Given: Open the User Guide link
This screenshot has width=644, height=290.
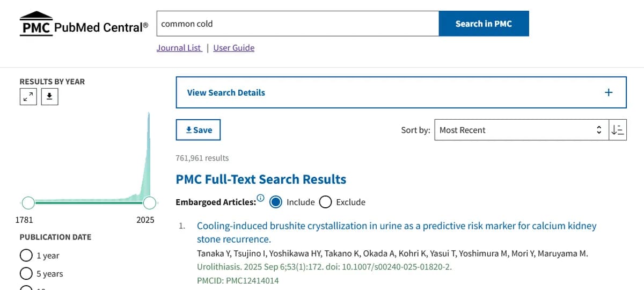Looking at the screenshot, I should point(233,48).
